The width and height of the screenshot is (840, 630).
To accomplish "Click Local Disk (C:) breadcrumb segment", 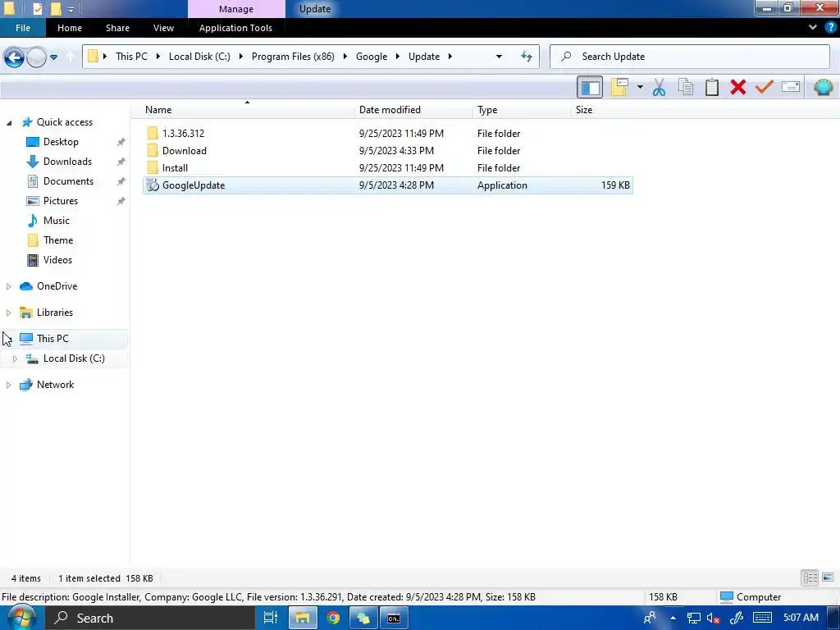I will [199, 57].
